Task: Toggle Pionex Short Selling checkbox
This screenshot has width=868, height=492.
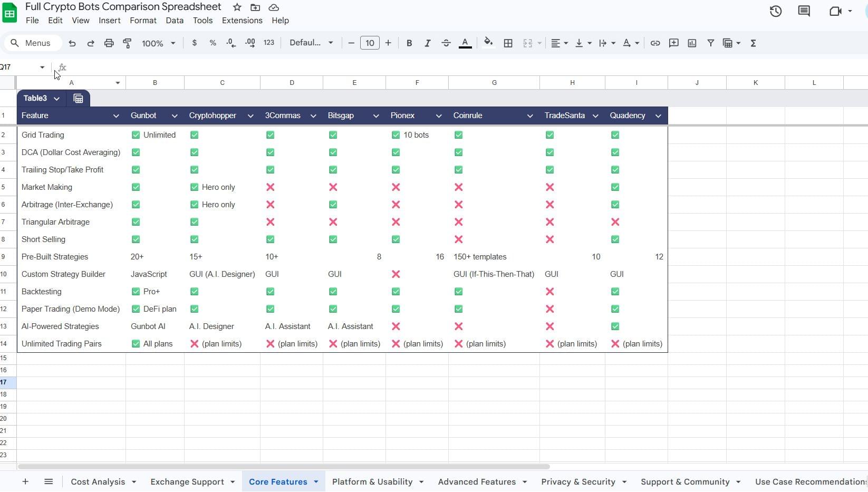Action: 396,239
